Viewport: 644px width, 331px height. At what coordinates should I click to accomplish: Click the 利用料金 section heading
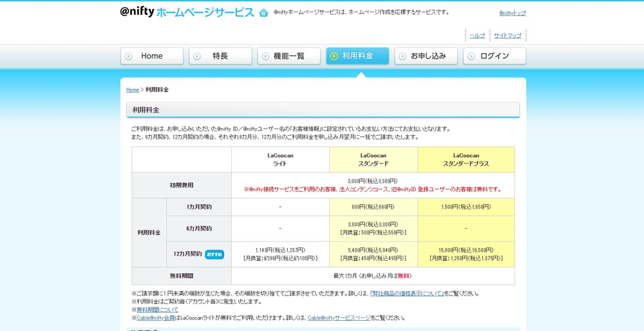323,110
